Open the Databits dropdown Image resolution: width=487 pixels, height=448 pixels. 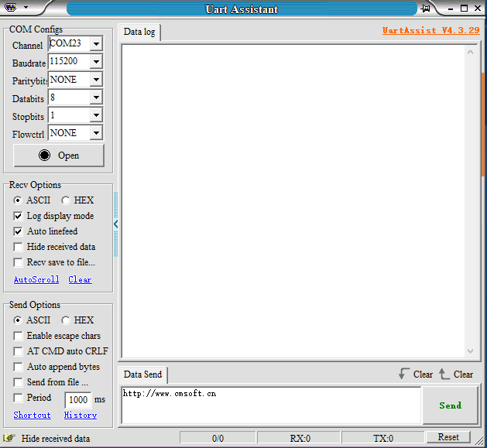(x=96, y=97)
